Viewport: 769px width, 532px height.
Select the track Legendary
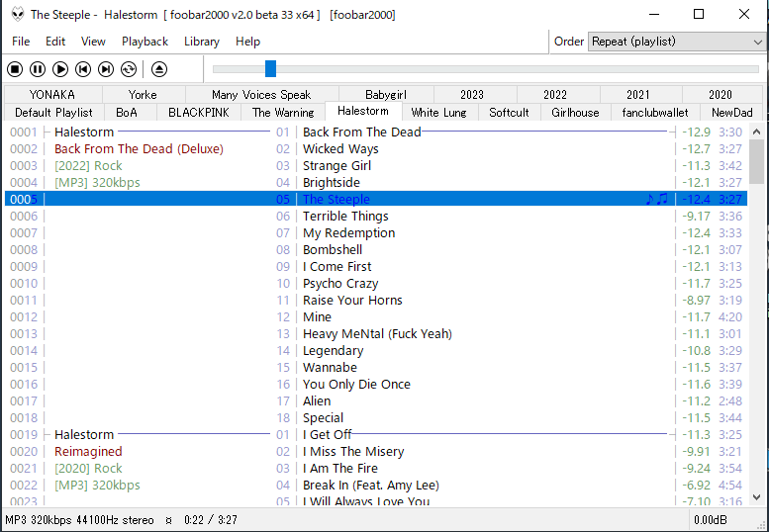click(333, 351)
